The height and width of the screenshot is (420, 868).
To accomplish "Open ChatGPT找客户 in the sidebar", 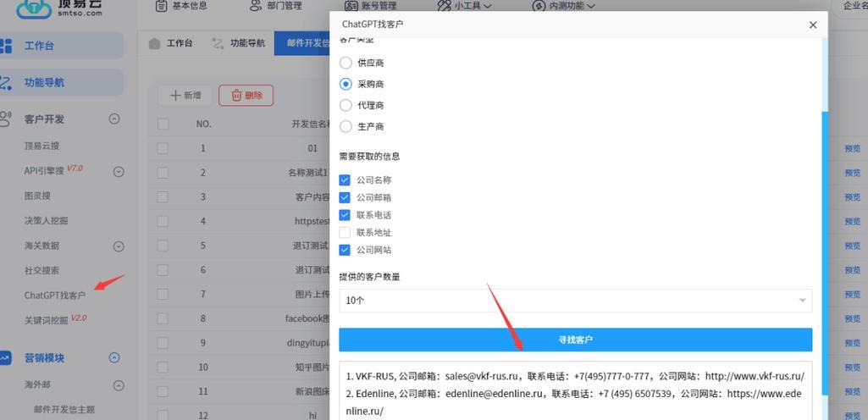I will click(55, 296).
